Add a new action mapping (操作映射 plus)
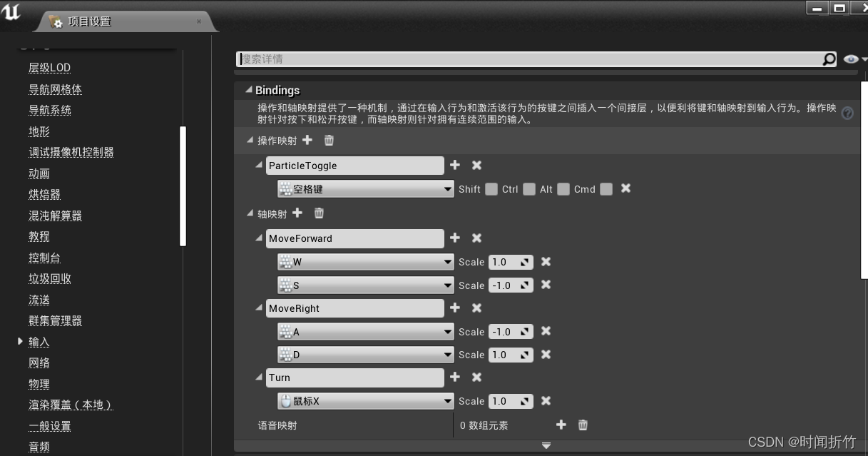The height and width of the screenshot is (456, 868). tap(307, 141)
